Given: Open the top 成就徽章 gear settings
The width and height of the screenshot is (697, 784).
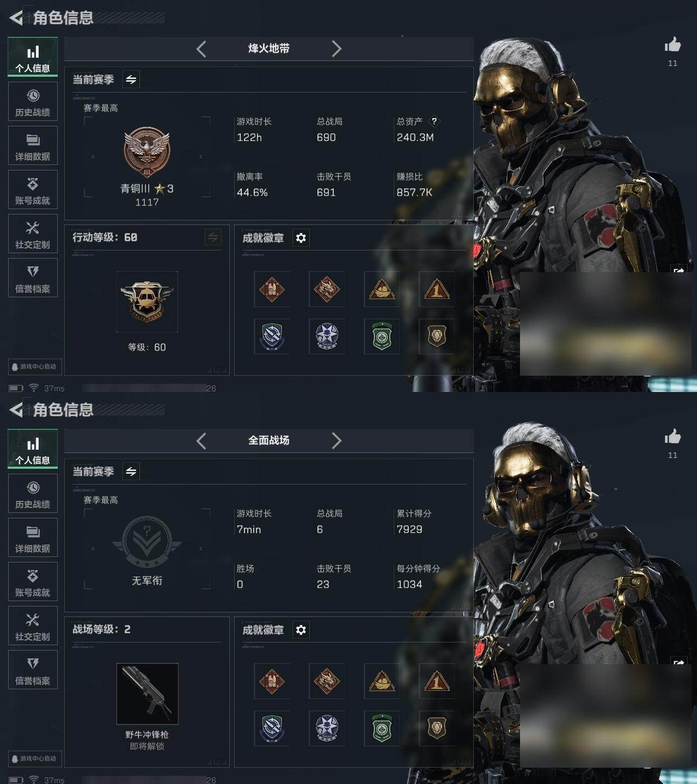Looking at the screenshot, I should tap(301, 238).
